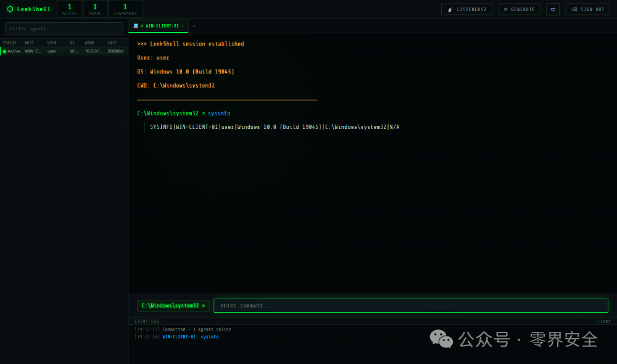Click the C:\Windows\system32 prompt label
Image resolution: width=617 pixels, height=364 pixels.
point(173,306)
